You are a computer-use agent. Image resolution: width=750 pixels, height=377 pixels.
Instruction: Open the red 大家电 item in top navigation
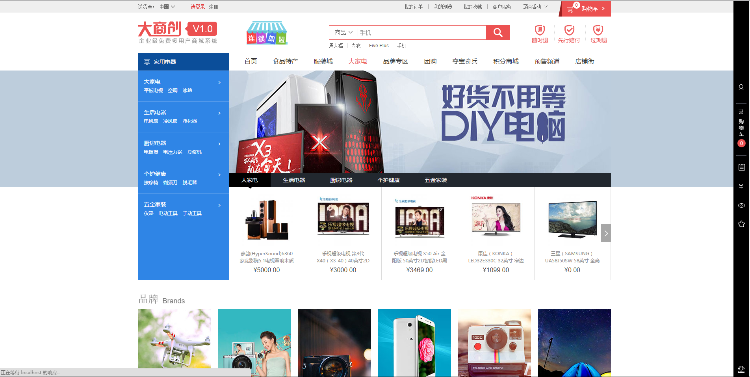pyautogui.click(x=357, y=61)
